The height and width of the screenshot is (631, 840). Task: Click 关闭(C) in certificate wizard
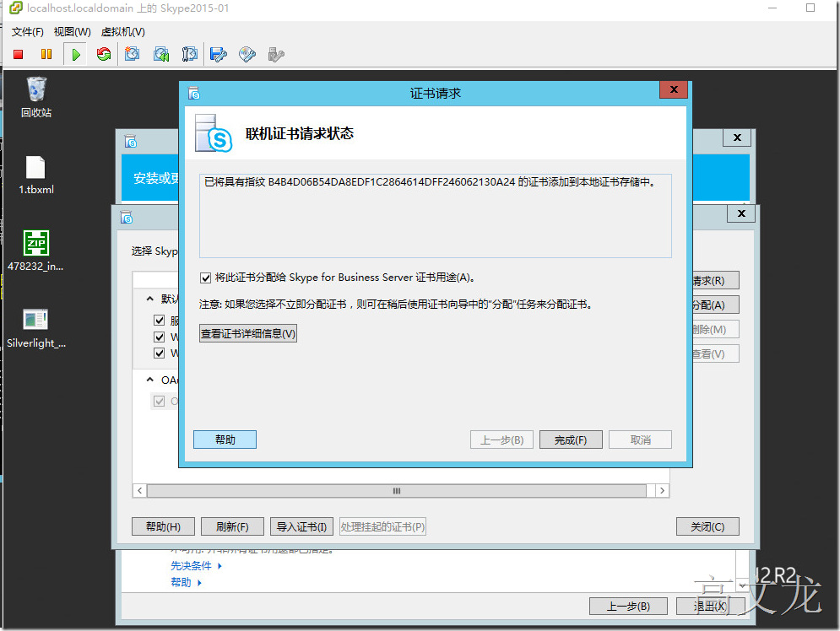pyautogui.click(x=707, y=526)
